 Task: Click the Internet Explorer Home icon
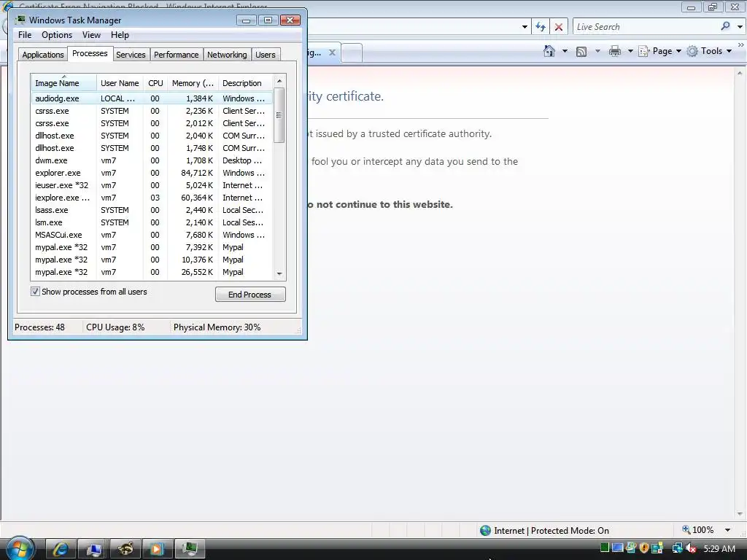549,51
